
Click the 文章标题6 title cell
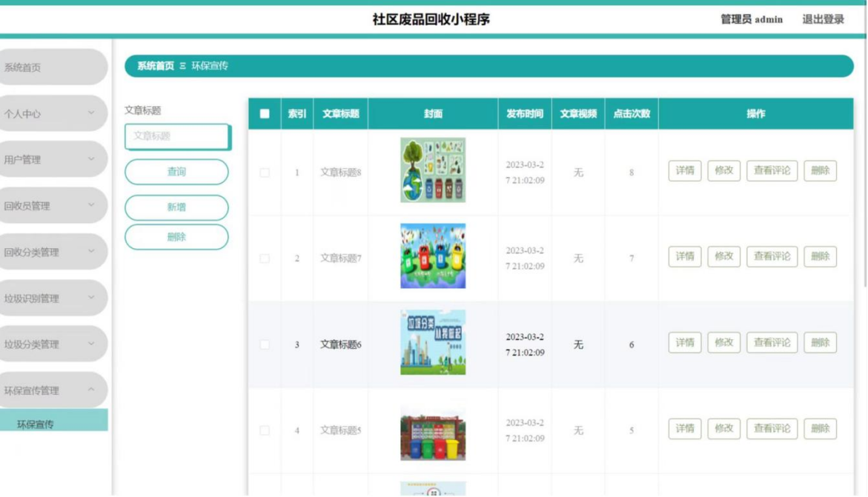pyautogui.click(x=340, y=345)
